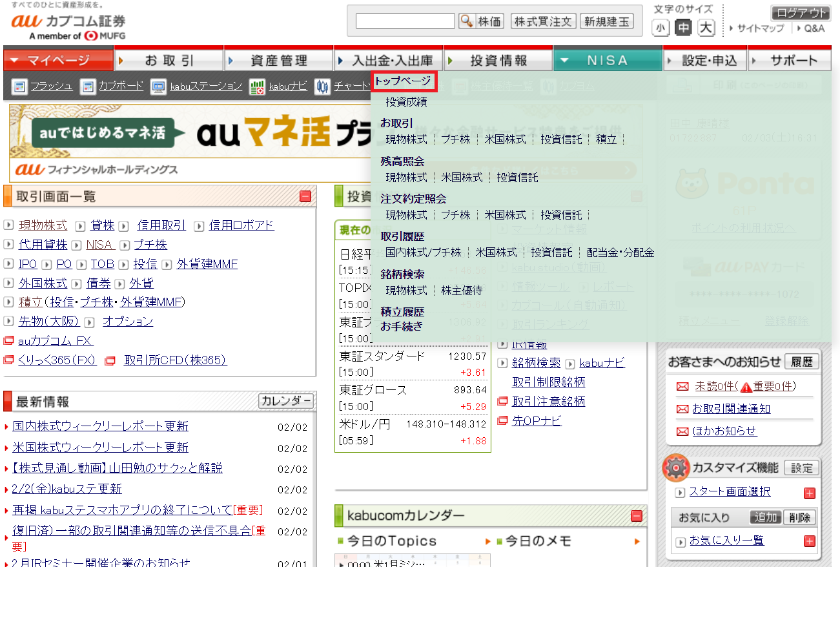Image resolution: width=840 pixels, height=618 pixels.
Task: Click the magnifier search icon
Action: (x=466, y=21)
